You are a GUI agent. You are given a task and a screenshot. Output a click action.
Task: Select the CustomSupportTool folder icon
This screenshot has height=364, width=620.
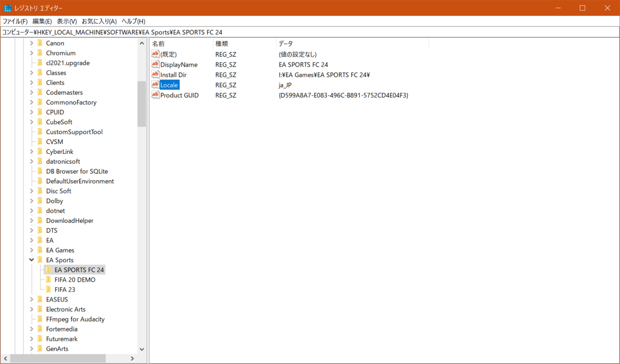pyautogui.click(x=40, y=132)
